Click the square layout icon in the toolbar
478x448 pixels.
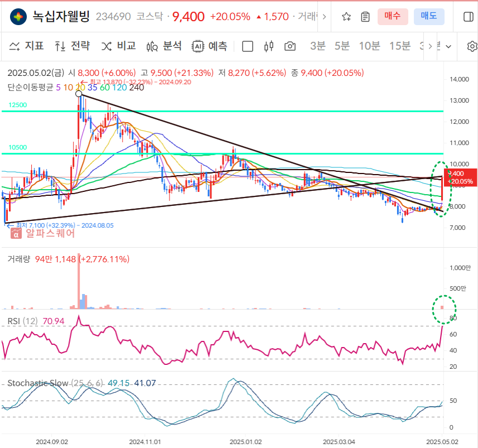[x=247, y=47]
